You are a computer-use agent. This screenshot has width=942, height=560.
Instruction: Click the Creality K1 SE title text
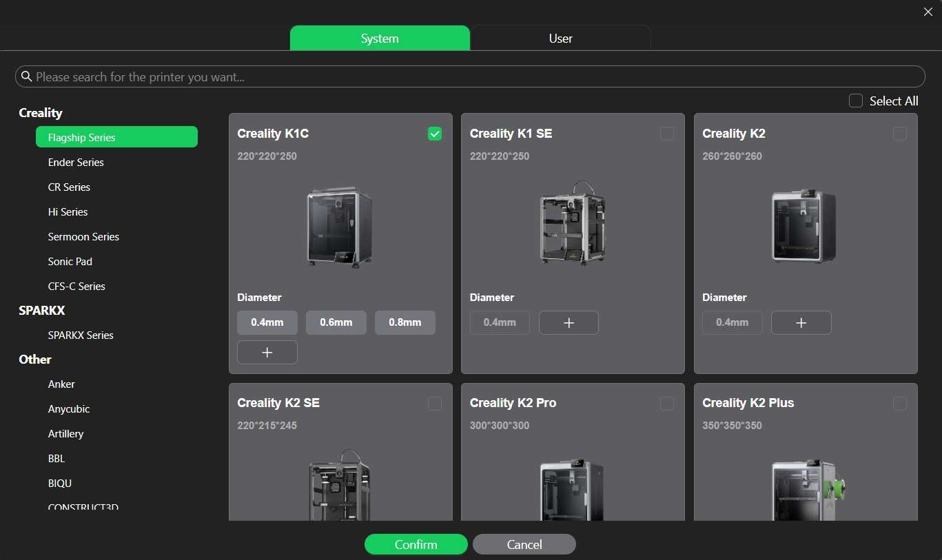[511, 134]
